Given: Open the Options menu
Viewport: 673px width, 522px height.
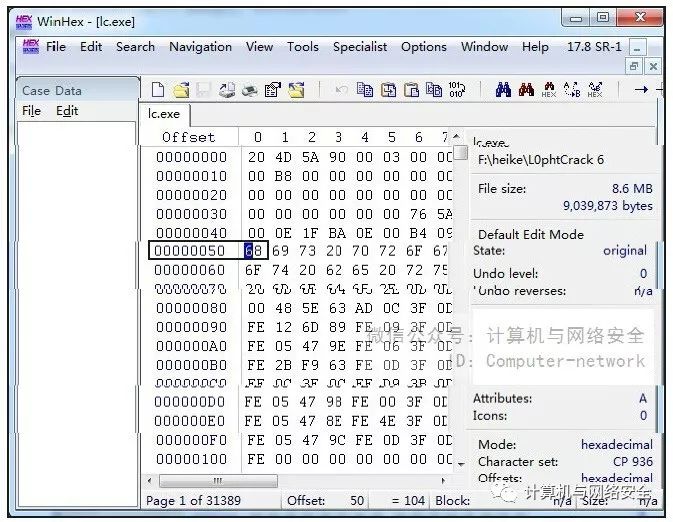Looking at the screenshot, I should tap(424, 46).
